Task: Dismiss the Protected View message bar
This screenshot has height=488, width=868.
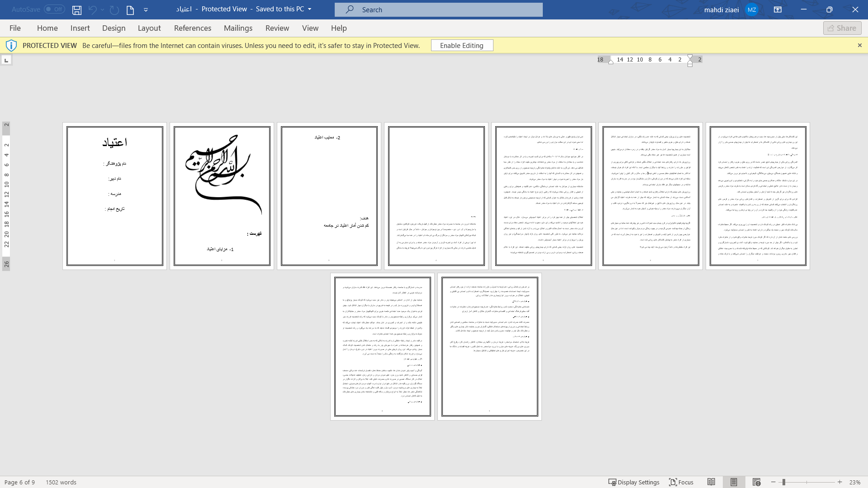Action: point(860,45)
